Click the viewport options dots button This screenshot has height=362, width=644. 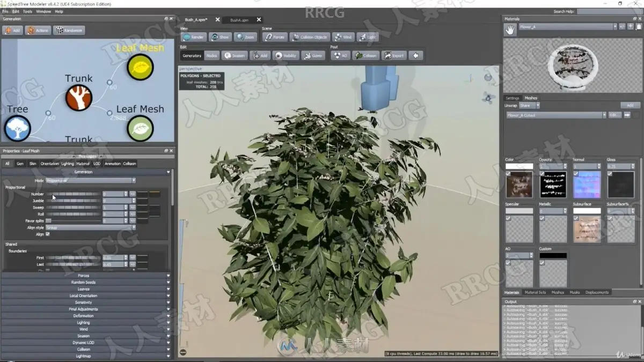point(183,352)
